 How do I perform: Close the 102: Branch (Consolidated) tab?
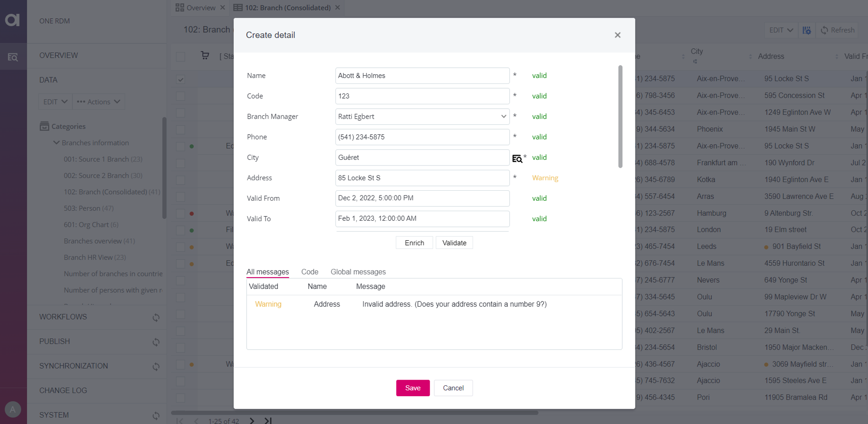pos(338,7)
